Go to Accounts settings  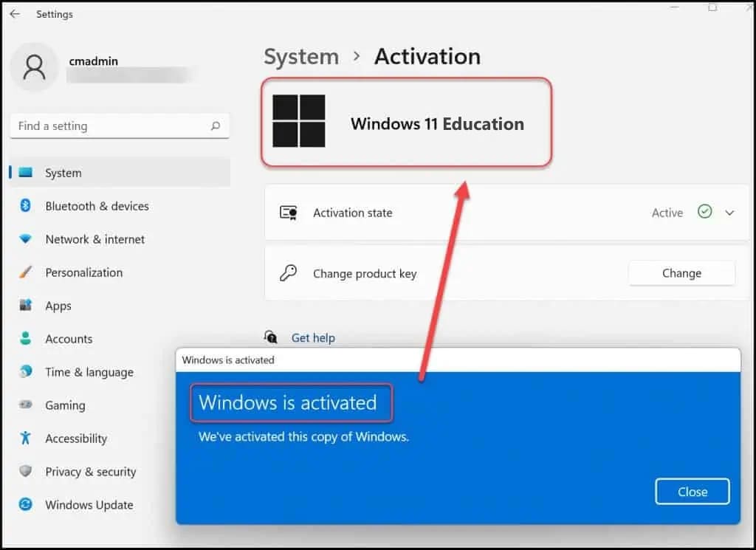[69, 339]
